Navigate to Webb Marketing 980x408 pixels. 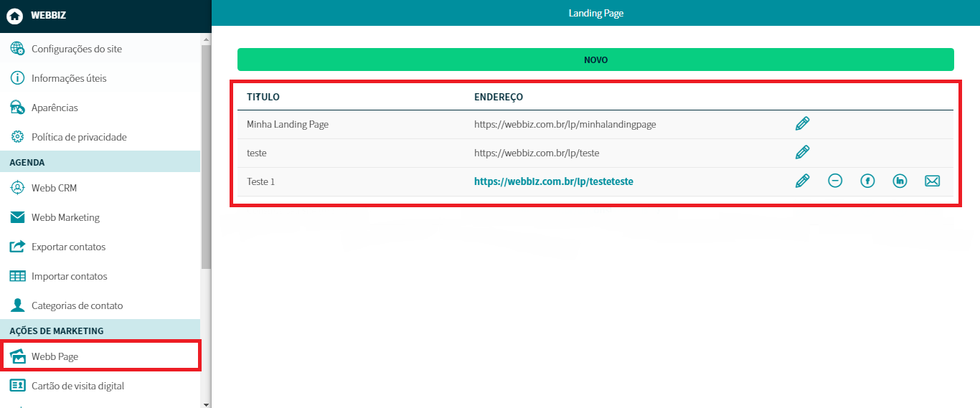tap(65, 217)
